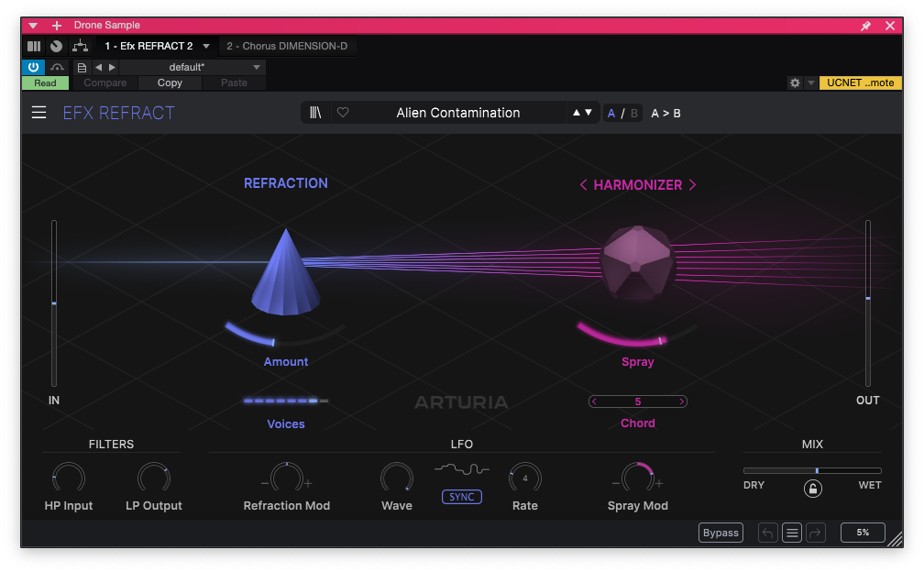Add plugin with title bar plus icon
This screenshot has width=924, height=572.
(x=57, y=26)
